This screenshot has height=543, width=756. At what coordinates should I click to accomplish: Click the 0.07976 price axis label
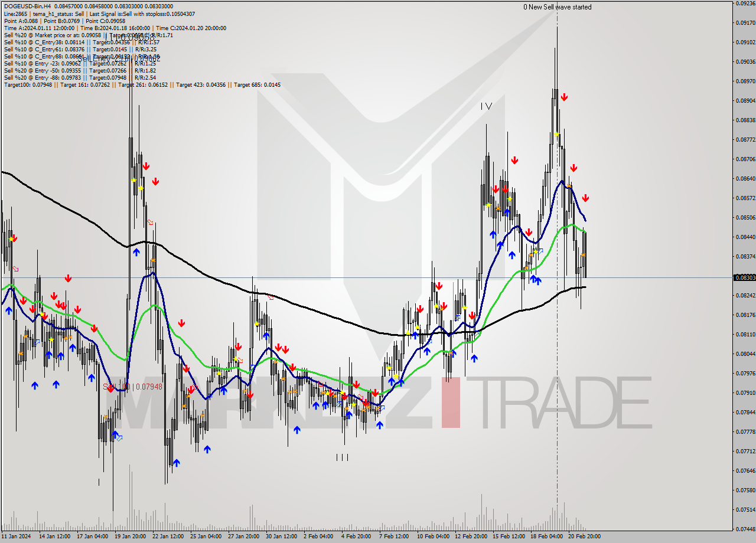746,373
